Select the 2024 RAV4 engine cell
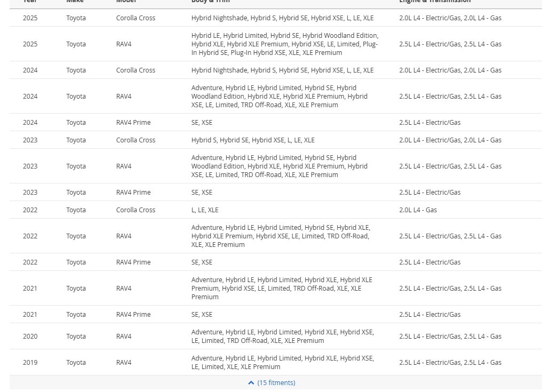Viewport: 542px width, 392px height. 450,96
